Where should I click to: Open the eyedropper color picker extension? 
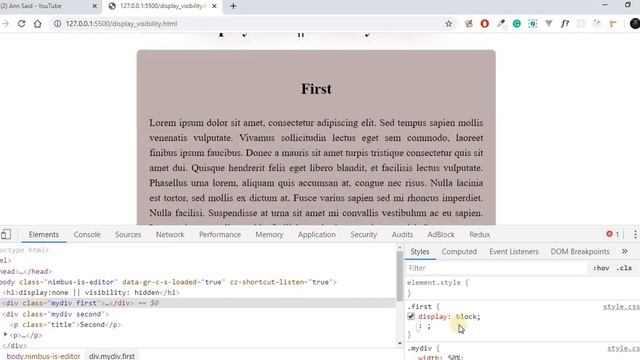click(x=501, y=24)
